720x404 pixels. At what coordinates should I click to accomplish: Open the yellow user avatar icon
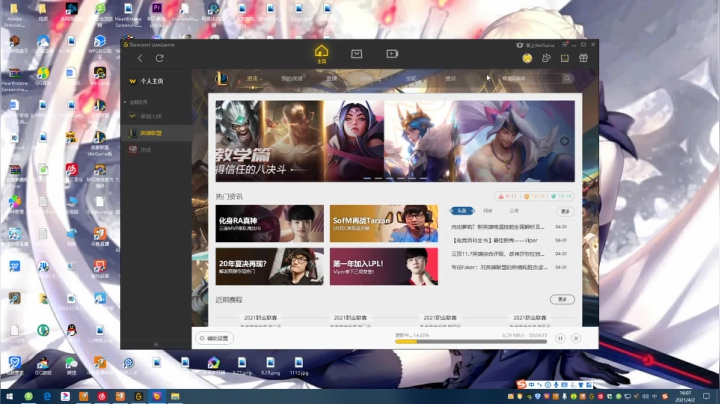point(527,58)
